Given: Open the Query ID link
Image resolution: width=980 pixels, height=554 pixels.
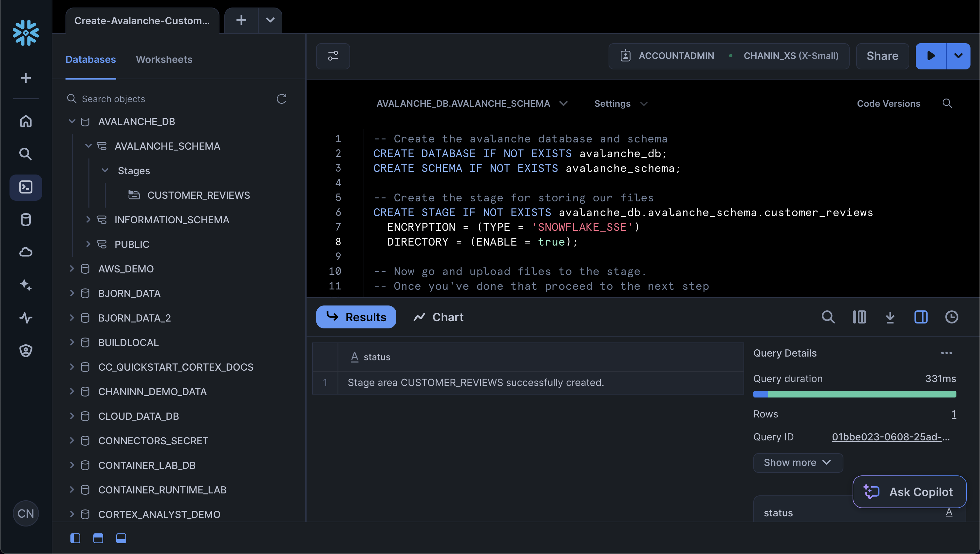Looking at the screenshot, I should 891,437.
